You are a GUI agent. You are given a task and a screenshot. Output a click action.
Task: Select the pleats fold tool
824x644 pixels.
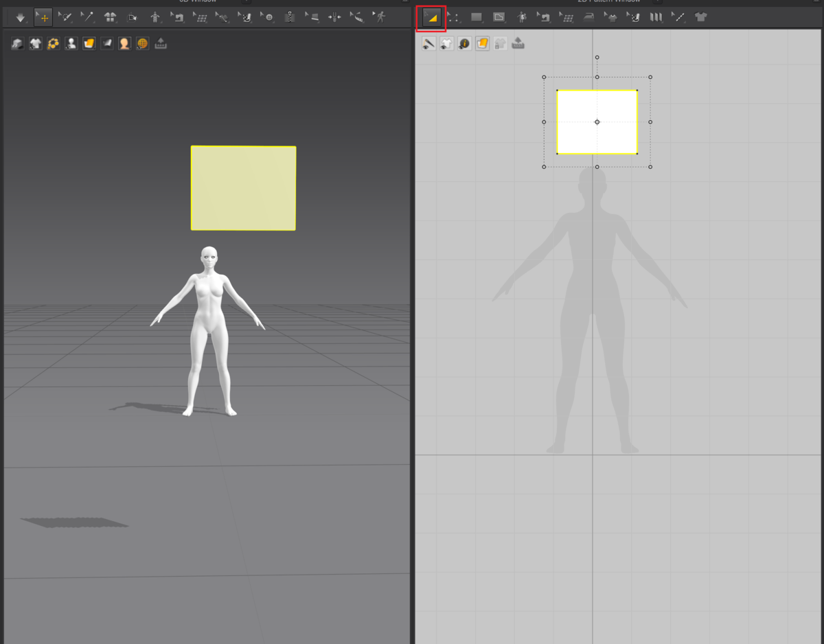(x=656, y=18)
